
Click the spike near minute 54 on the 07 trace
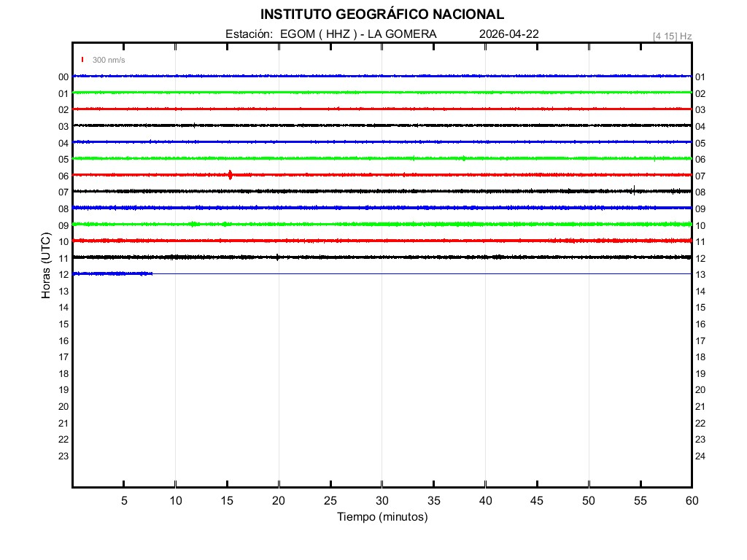(634, 190)
